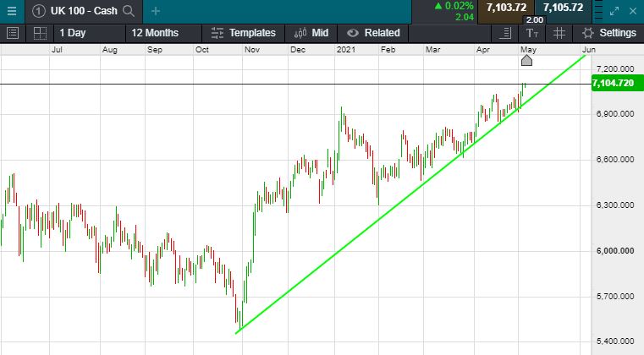Image resolution: width=644 pixels, height=355 pixels.
Task: Click the 7,105.72 buy price button
Action: (x=564, y=8)
